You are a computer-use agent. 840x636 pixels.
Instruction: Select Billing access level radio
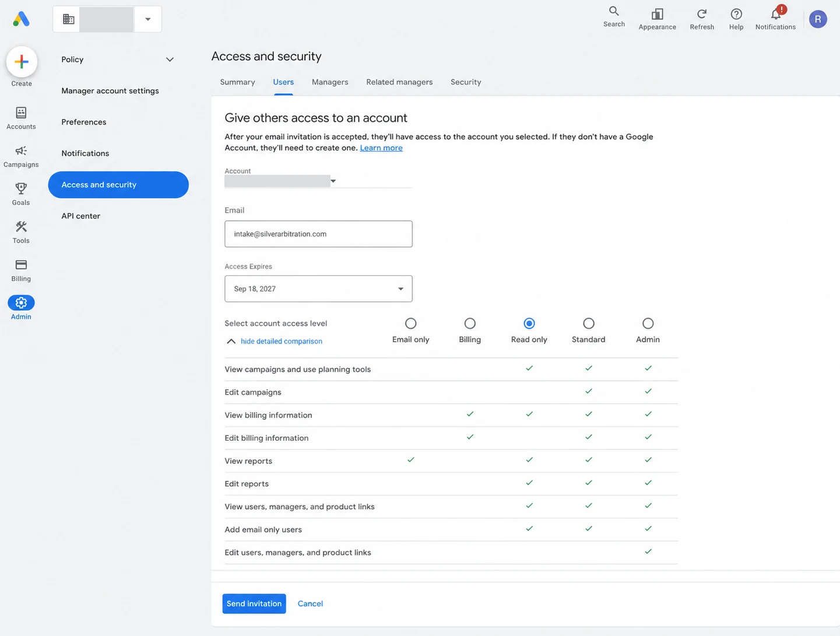coord(470,324)
